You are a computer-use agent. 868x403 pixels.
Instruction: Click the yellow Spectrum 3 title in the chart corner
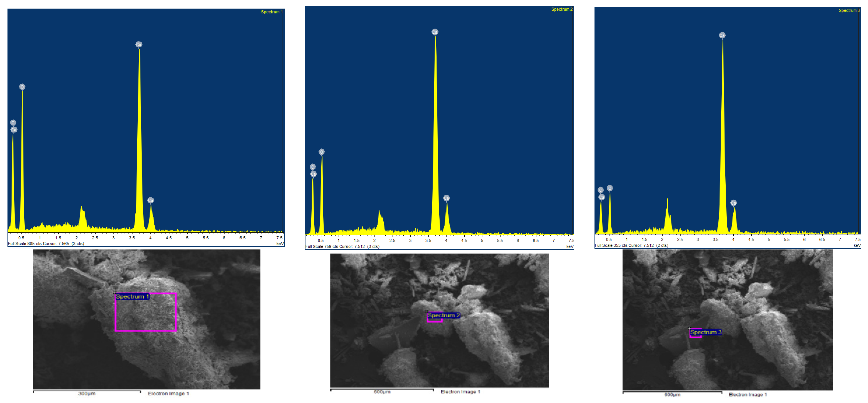coord(849,10)
